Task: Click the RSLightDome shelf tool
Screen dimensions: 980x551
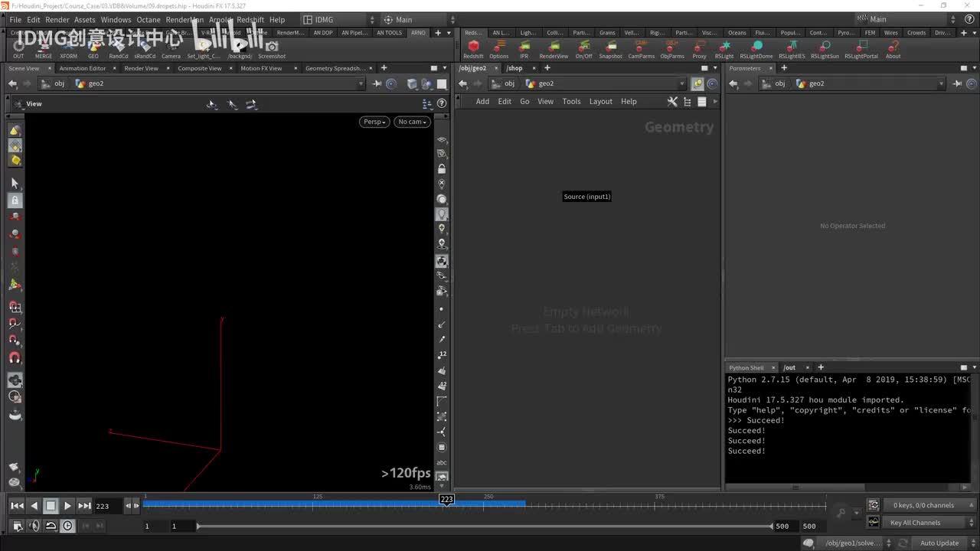Action: pyautogui.click(x=756, y=47)
